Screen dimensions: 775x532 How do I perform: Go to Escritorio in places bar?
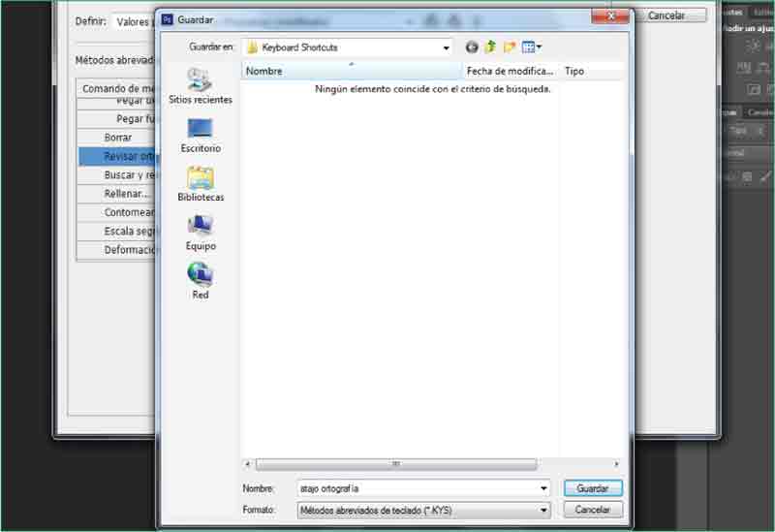(200, 136)
